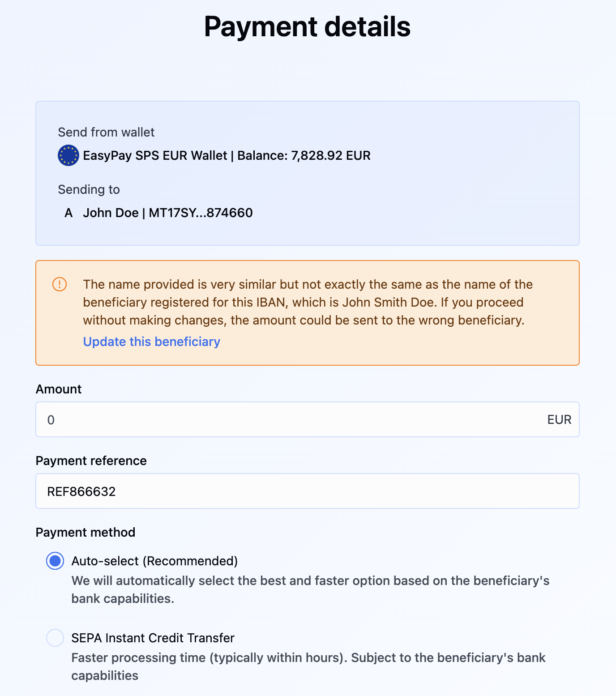
Task: Open the Update this beneficiary link
Action: [x=151, y=342]
